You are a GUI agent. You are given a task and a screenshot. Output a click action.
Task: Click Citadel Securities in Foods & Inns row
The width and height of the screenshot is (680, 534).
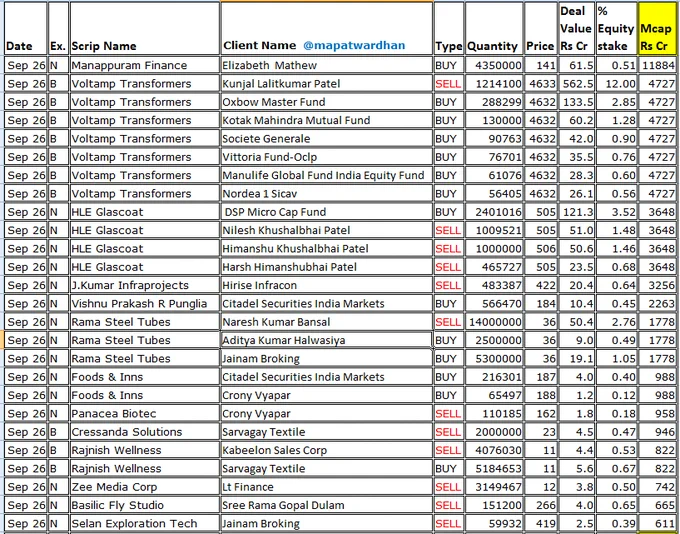pos(327,377)
